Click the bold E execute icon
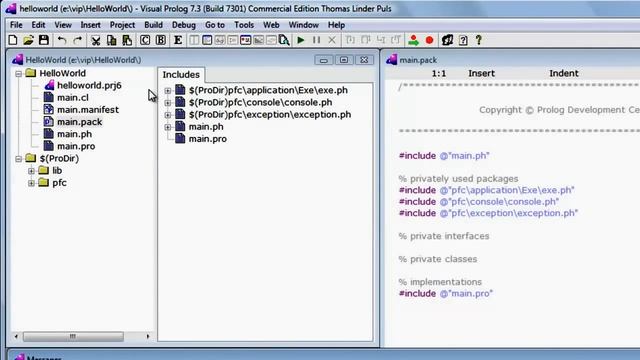Image resolution: width=640 pixels, height=360 pixels. pyautogui.click(x=178, y=40)
